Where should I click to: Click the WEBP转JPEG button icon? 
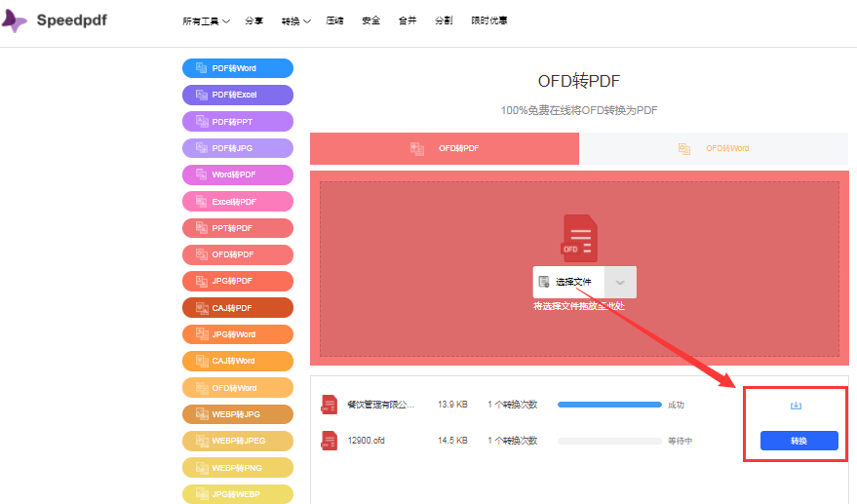tap(202, 441)
